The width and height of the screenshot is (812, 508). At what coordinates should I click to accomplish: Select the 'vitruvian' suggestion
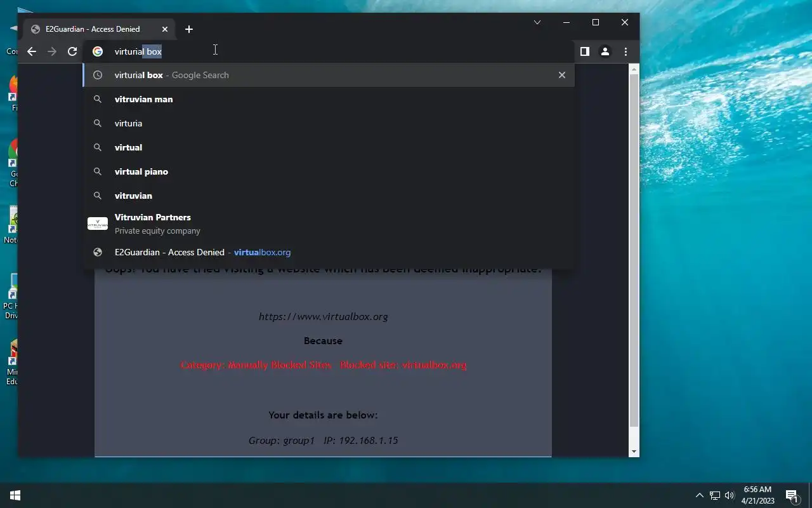pyautogui.click(x=329, y=196)
